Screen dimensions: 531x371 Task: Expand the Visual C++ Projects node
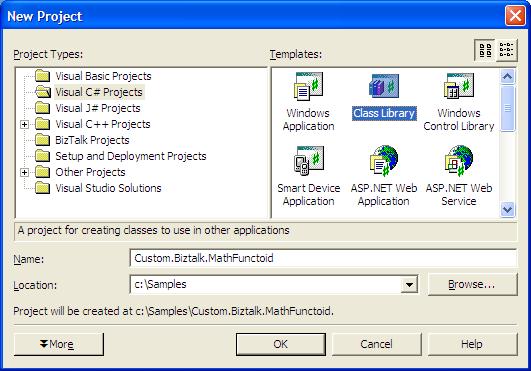coord(24,124)
